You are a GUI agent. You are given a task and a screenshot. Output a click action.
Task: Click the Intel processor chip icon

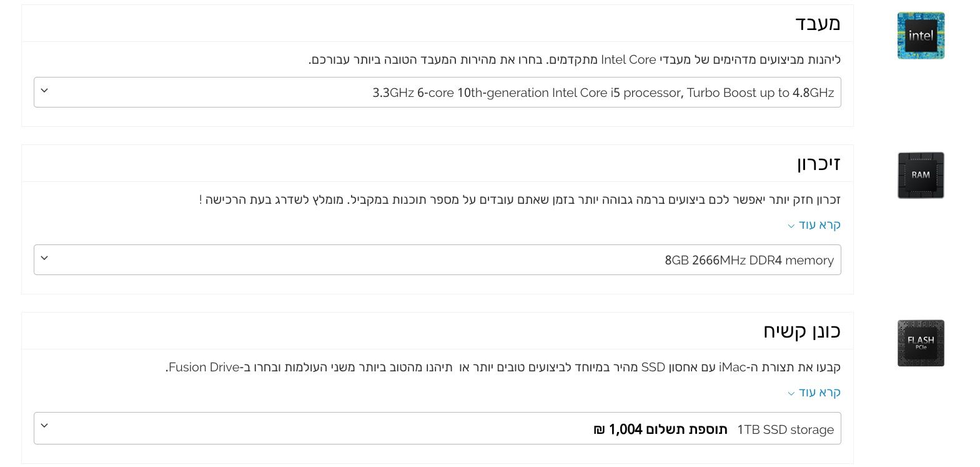tap(921, 36)
